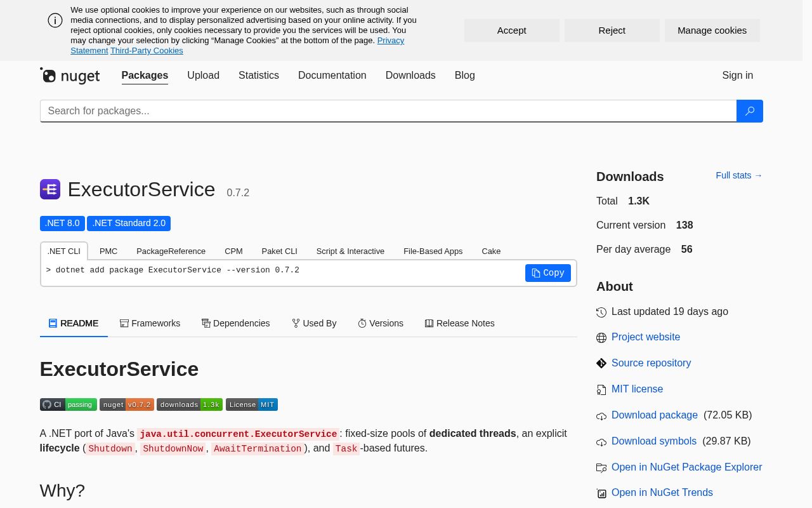
Task: Click the .NET 8.0 framework badge
Action: (62, 224)
